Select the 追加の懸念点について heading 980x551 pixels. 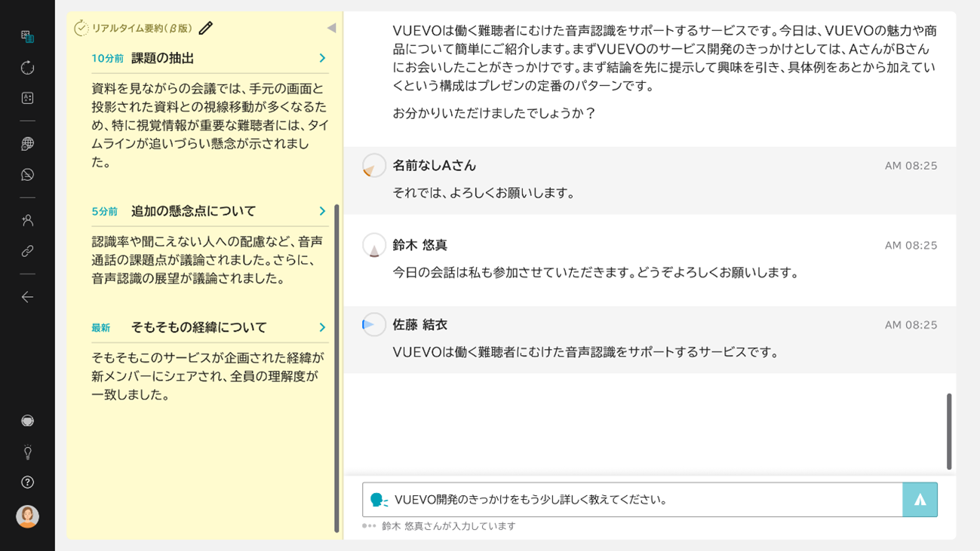[x=193, y=211]
